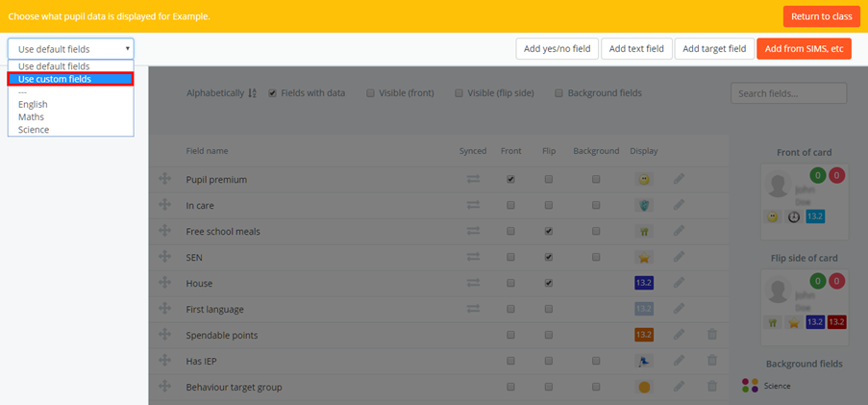Click the synced arrows icon for Pupil premium

(x=473, y=179)
